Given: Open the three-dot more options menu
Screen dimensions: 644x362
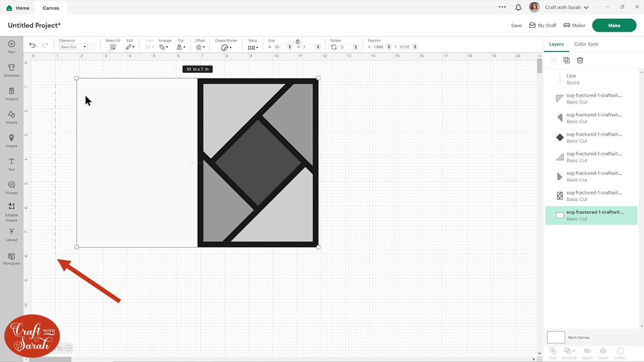Looking at the screenshot, I should (x=502, y=7).
